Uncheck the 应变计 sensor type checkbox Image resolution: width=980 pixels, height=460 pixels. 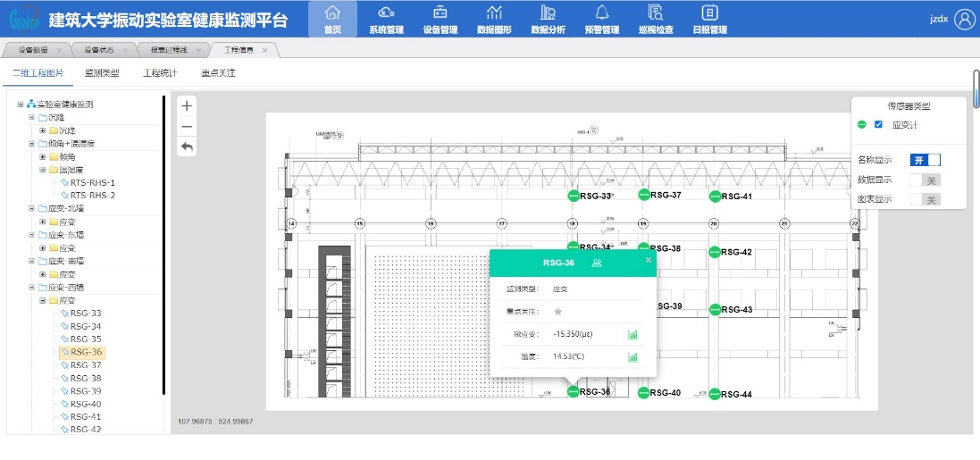coord(878,124)
